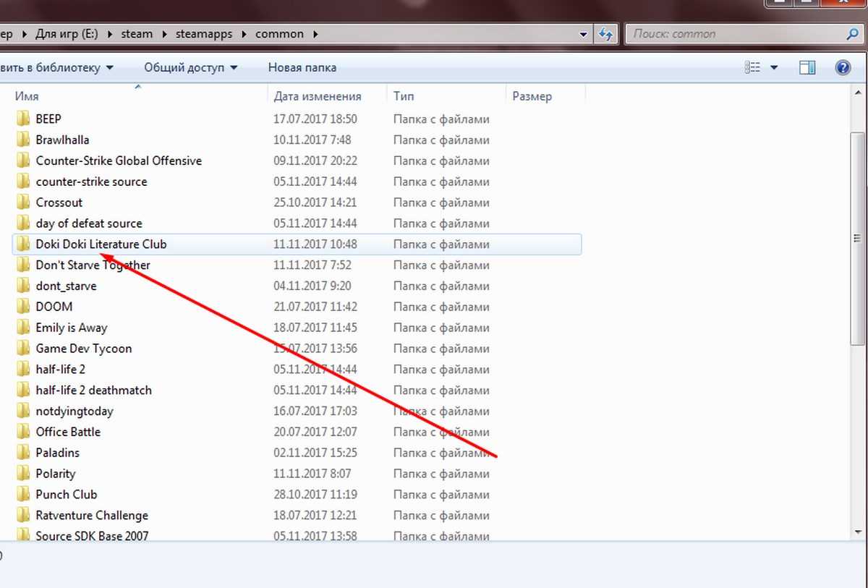Click the date 16.07.2017 17:03
This screenshot has height=588, width=868.
(x=315, y=412)
